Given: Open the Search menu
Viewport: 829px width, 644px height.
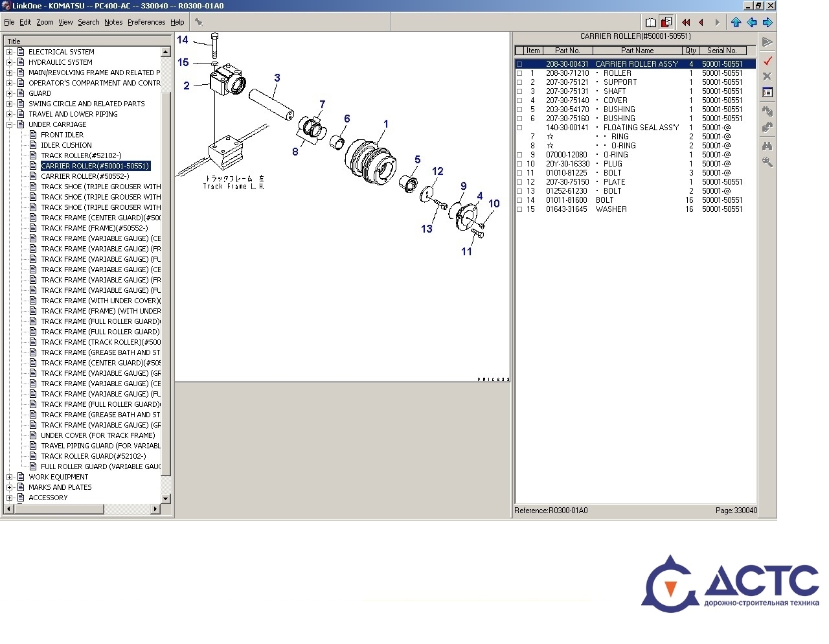Looking at the screenshot, I should (89, 22).
